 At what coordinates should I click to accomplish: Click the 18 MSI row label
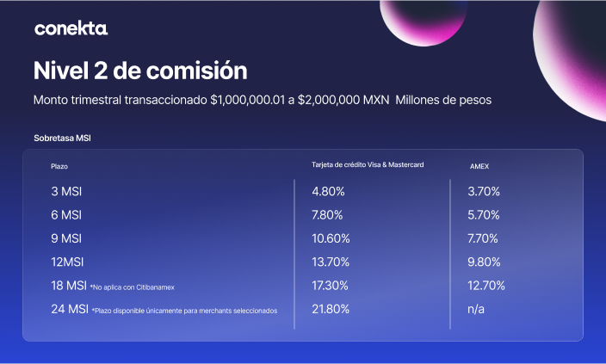pyautogui.click(x=69, y=286)
